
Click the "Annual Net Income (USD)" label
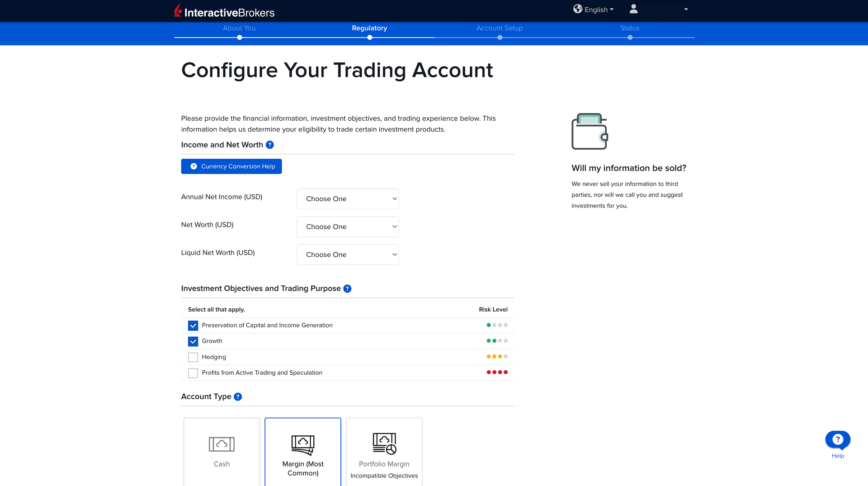(222, 197)
